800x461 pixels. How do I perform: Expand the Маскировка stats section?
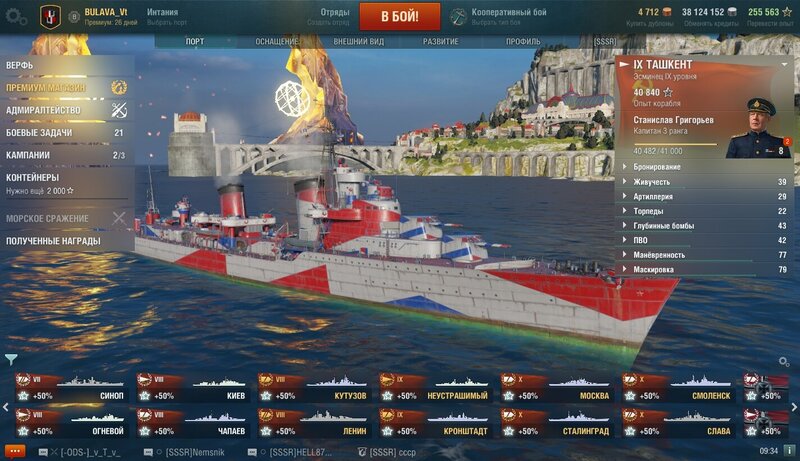[x=706, y=269]
